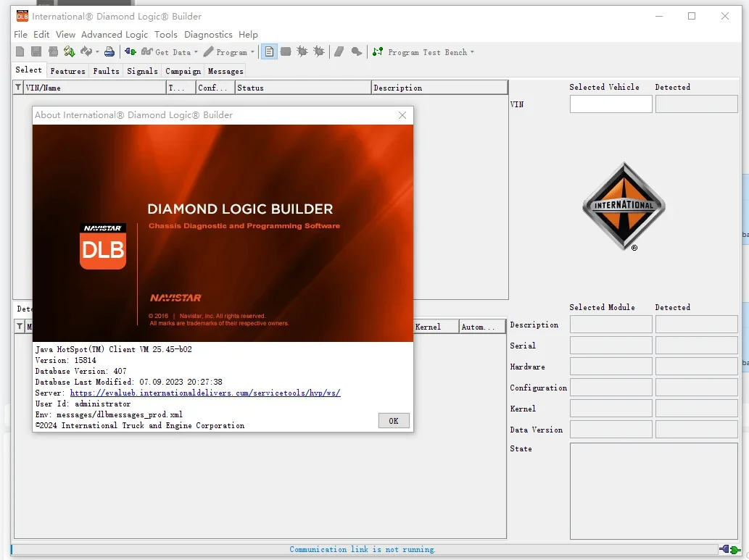
Task: Toggle the highlighted document view icon
Action: pyautogui.click(x=269, y=51)
